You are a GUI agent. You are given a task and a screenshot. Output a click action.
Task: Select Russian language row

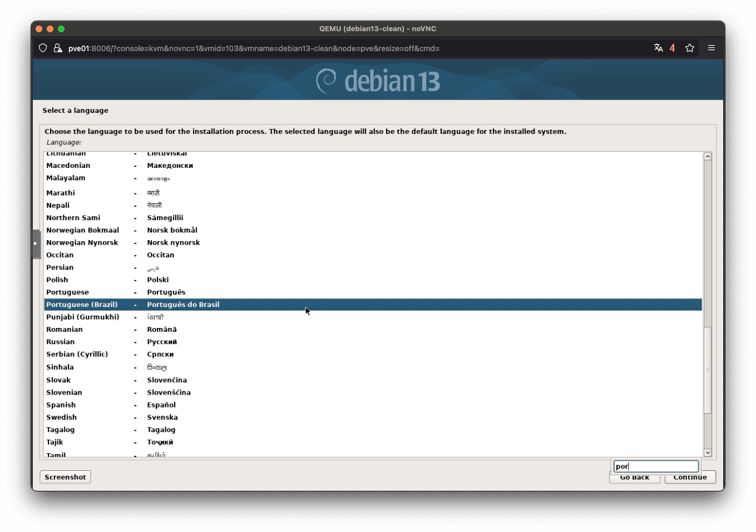point(373,342)
